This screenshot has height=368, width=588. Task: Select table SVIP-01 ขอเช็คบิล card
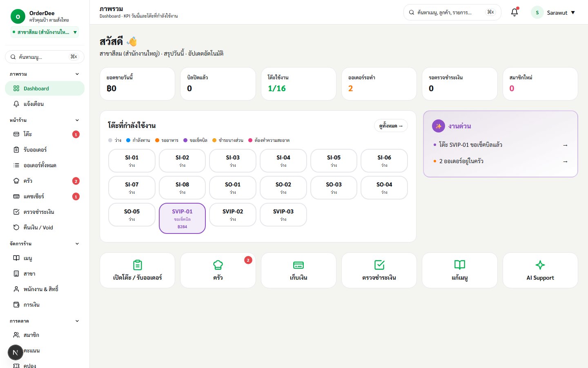pyautogui.click(x=182, y=218)
